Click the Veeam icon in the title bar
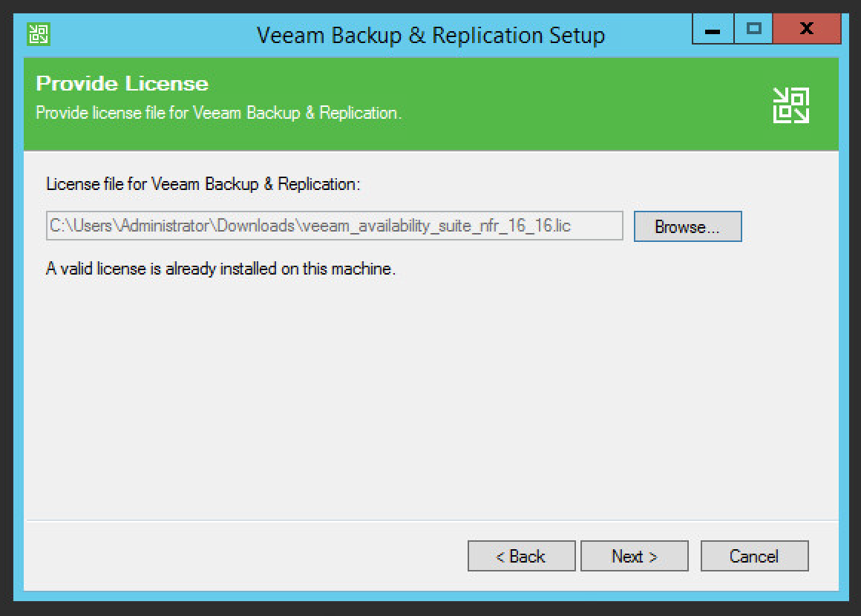 [x=38, y=33]
